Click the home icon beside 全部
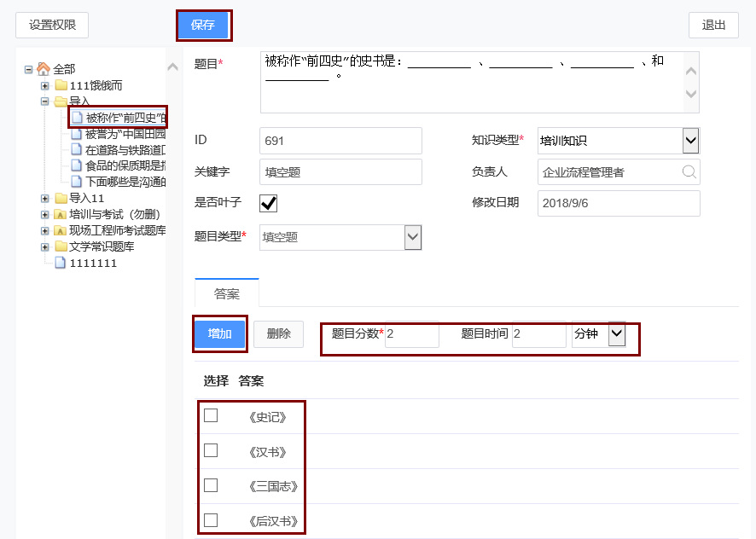756x539 pixels. (x=43, y=69)
